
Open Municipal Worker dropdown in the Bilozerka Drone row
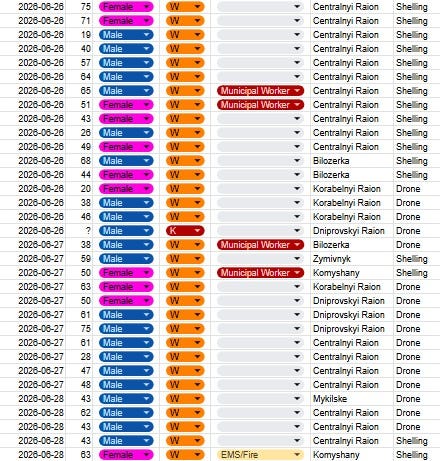pyautogui.click(x=260, y=245)
